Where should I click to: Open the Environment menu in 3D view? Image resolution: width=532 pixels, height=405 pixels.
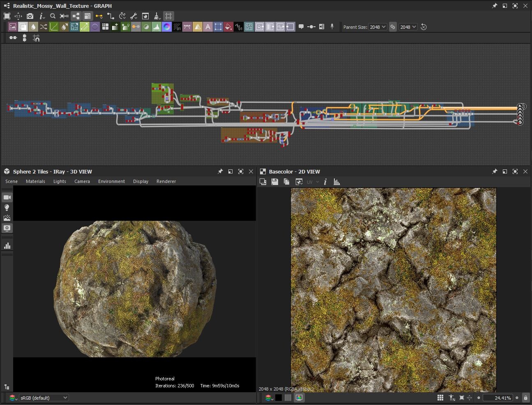click(x=111, y=181)
